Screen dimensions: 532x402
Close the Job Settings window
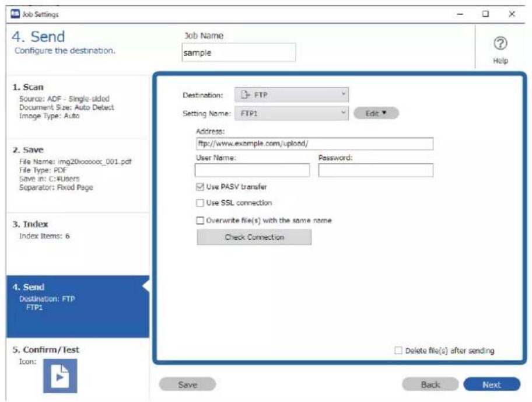coord(512,14)
